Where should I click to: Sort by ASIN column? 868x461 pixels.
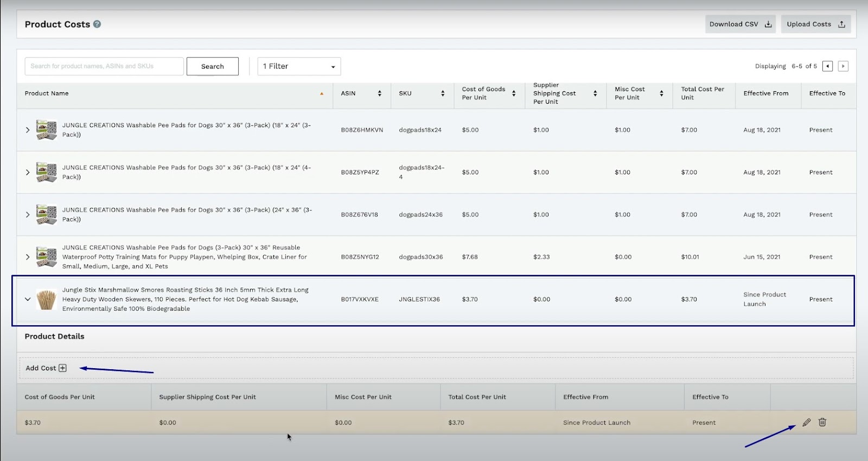pyautogui.click(x=380, y=93)
